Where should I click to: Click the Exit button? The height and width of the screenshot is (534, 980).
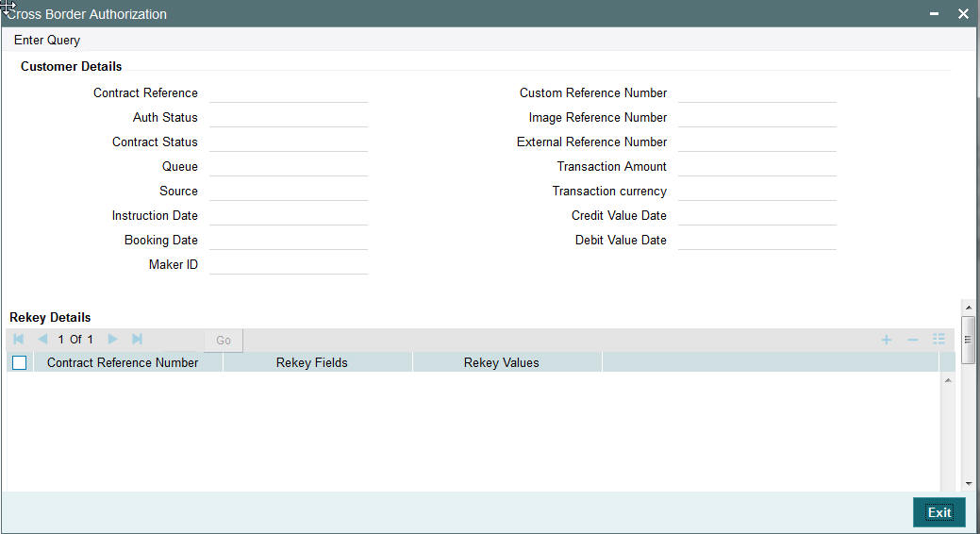938,512
